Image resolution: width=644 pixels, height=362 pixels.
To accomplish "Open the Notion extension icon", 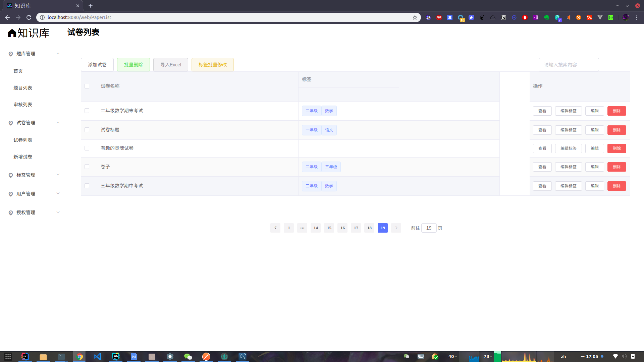I will pos(503,17).
